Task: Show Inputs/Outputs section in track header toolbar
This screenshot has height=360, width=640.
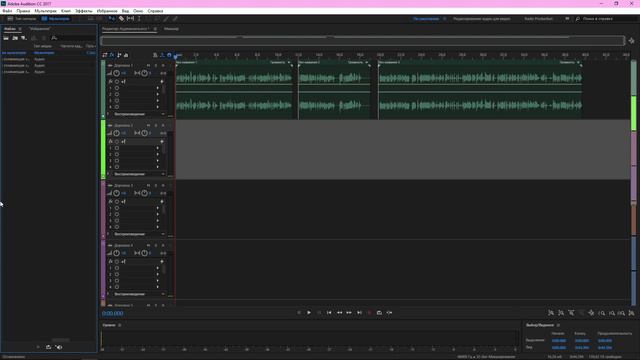Action: pos(104,55)
